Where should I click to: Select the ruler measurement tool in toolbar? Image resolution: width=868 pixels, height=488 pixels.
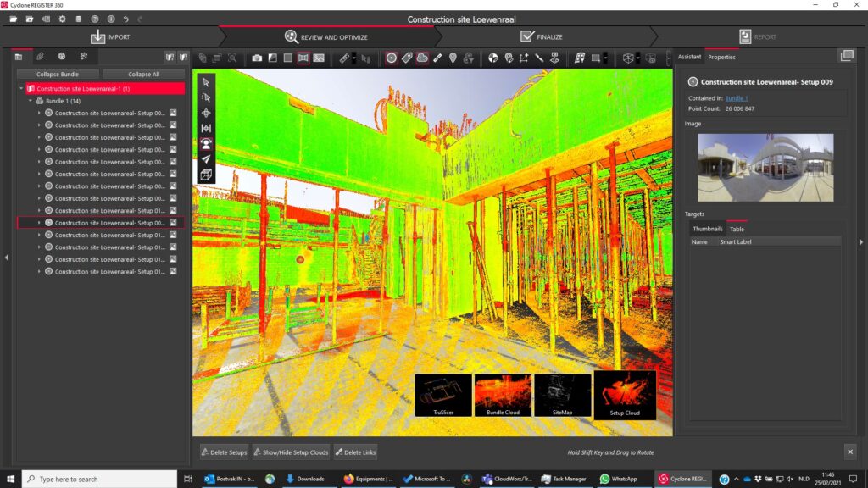344,58
